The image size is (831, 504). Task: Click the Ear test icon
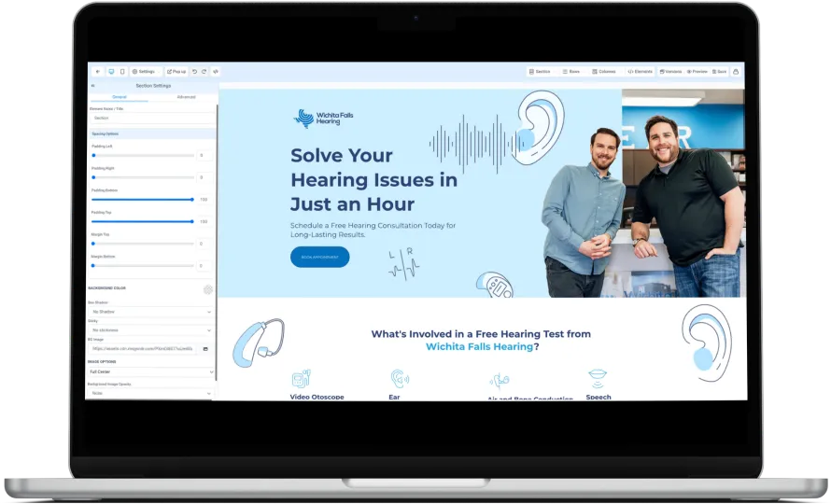(x=400, y=378)
